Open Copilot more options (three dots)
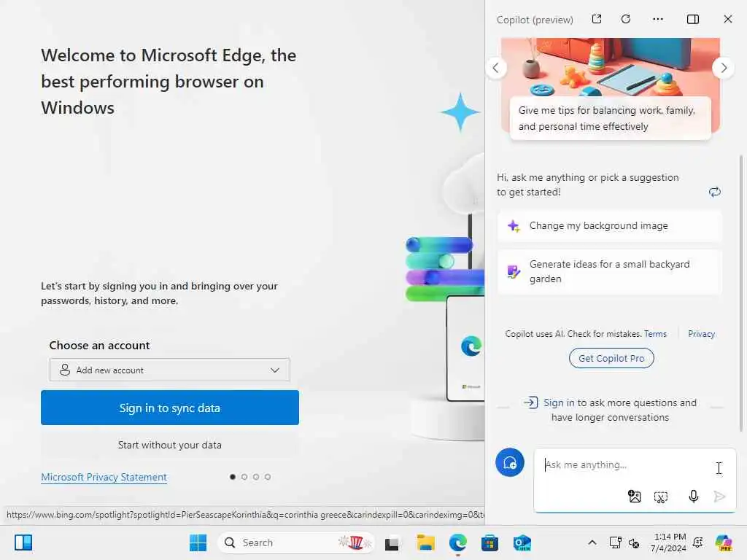This screenshot has width=747, height=560. (x=658, y=19)
